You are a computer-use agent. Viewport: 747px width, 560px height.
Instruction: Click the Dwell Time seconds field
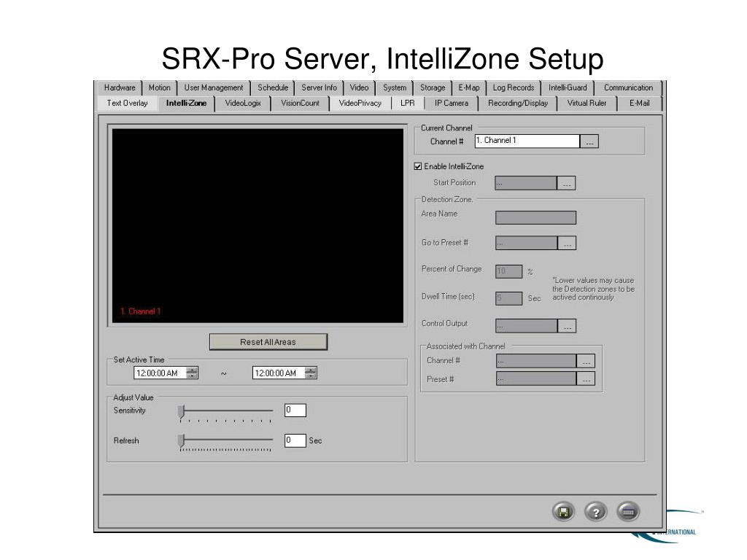tap(508, 298)
